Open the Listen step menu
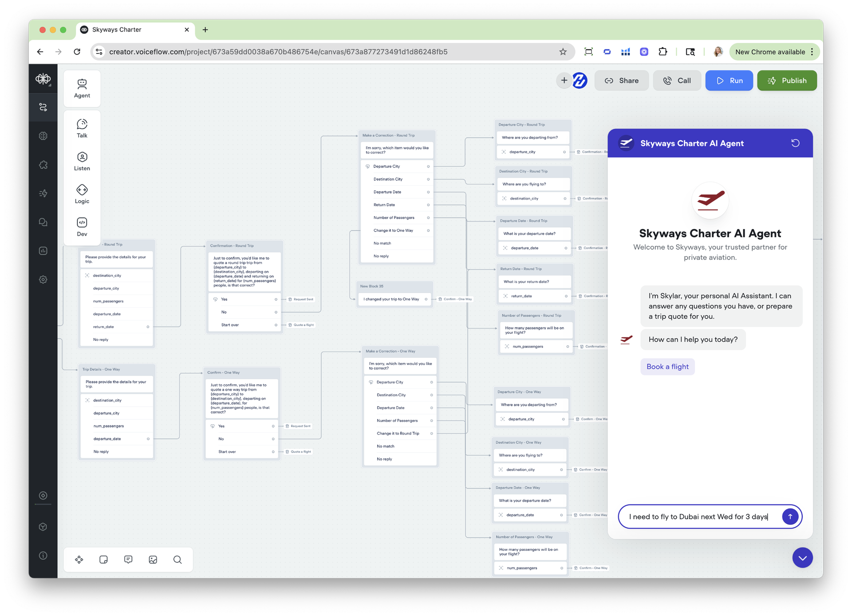Screen dimensions: 852x616 tap(82, 161)
